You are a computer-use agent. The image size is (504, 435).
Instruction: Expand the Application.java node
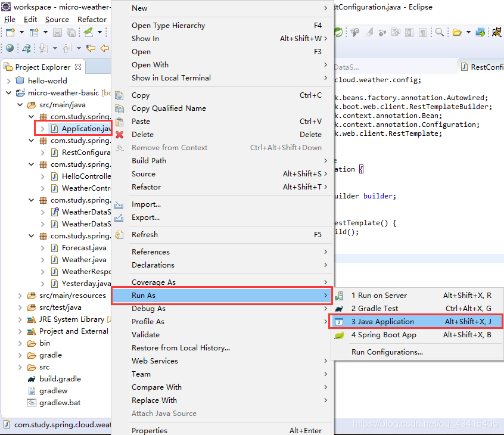42,129
